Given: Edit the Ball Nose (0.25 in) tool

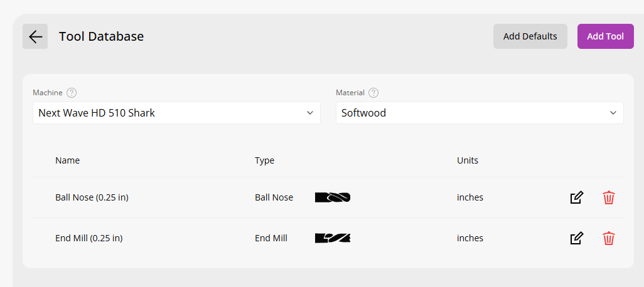Looking at the screenshot, I should coord(577,197).
